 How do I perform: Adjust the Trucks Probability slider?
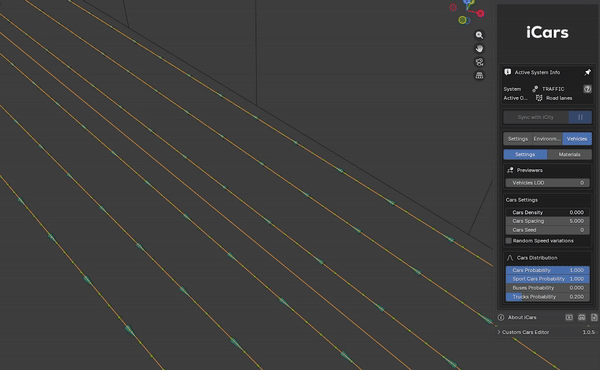click(x=548, y=297)
